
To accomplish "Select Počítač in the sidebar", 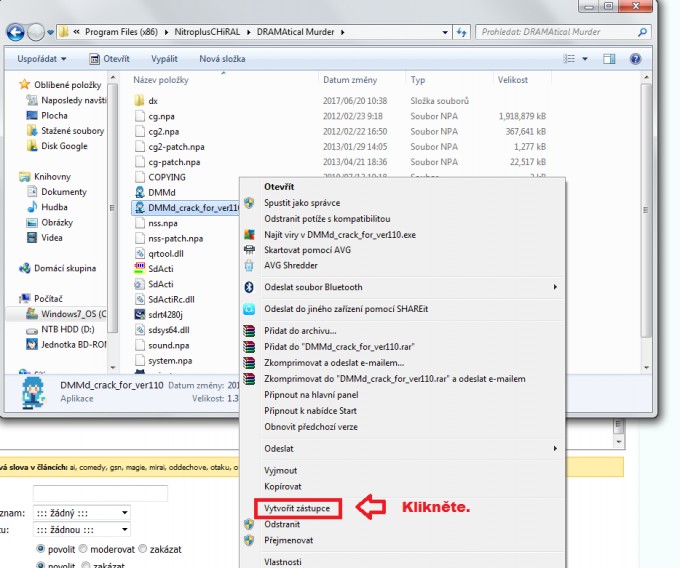I will 48,299.
